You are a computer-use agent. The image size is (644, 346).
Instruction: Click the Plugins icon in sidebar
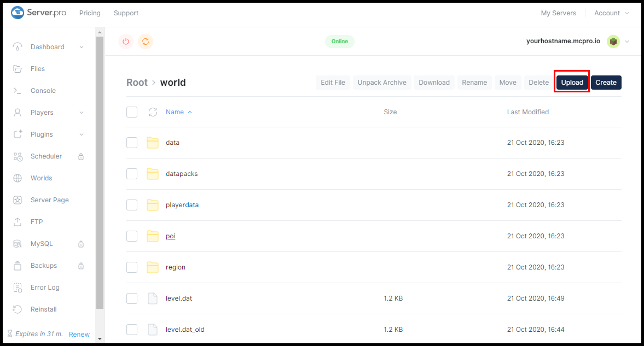(18, 134)
